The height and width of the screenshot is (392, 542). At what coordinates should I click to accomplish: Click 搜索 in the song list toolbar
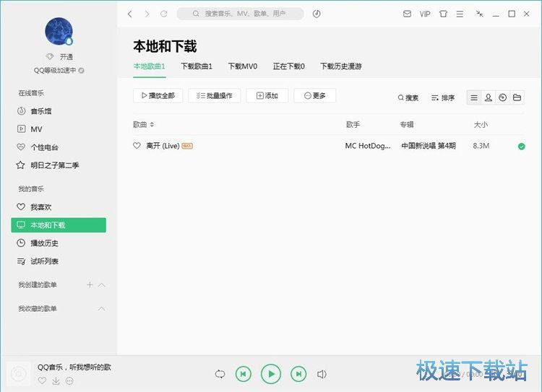tap(408, 97)
